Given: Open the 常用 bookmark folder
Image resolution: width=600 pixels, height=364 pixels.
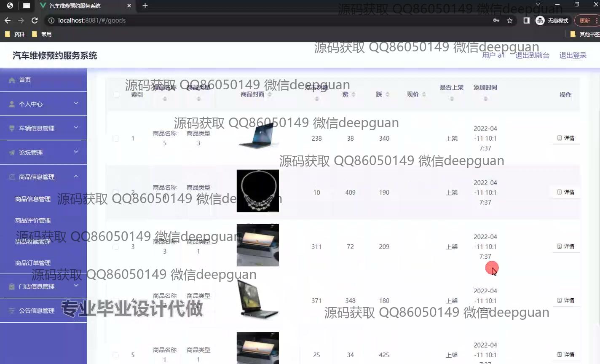Looking at the screenshot, I should click(42, 34).
